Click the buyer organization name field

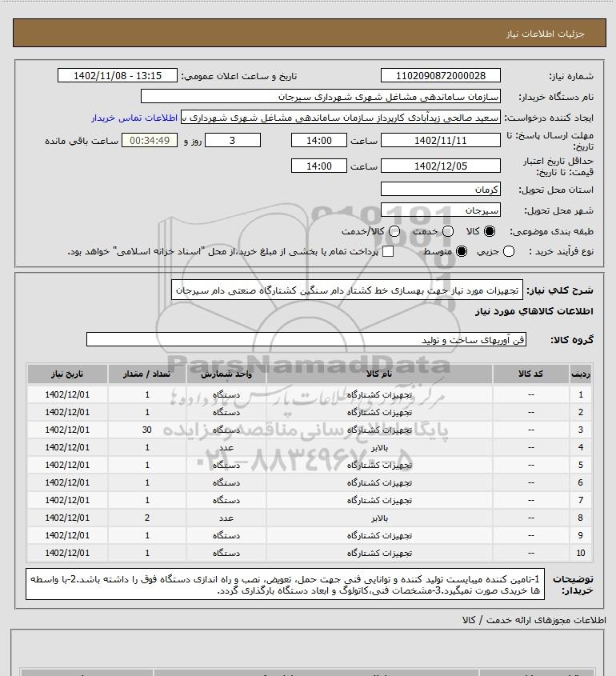pos(321,97)
